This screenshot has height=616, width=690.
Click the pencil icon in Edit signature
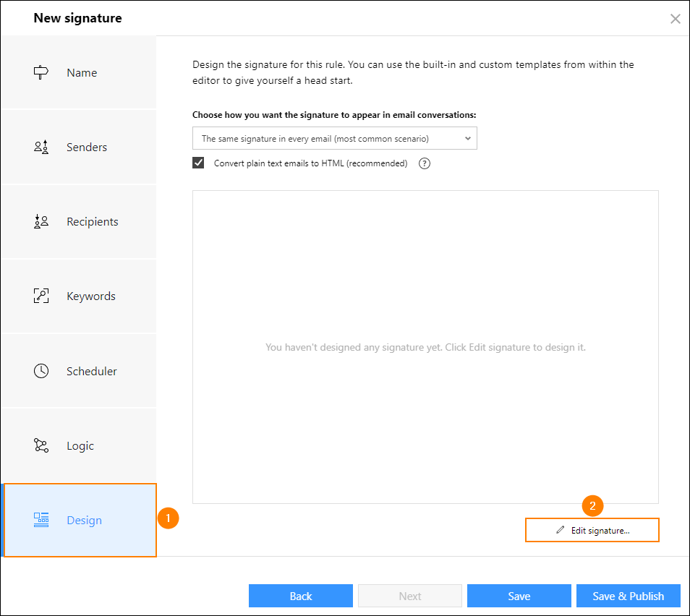point(561,530)
